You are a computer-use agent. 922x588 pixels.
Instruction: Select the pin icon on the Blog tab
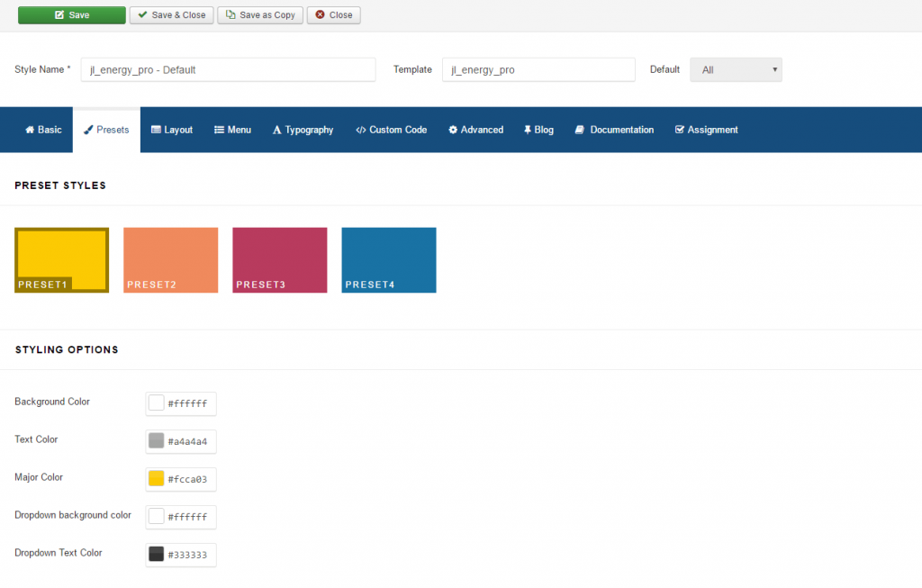(526, 129)
